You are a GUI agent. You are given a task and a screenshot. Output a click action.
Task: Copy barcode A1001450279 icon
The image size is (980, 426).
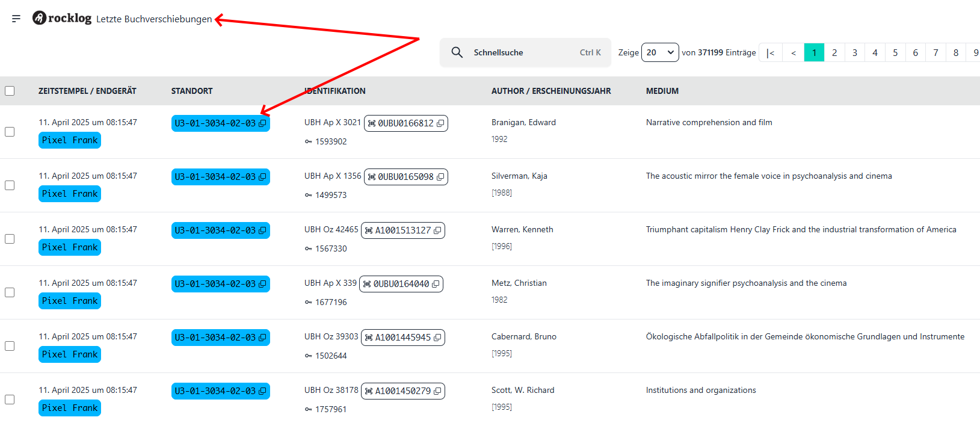[437, 391]
